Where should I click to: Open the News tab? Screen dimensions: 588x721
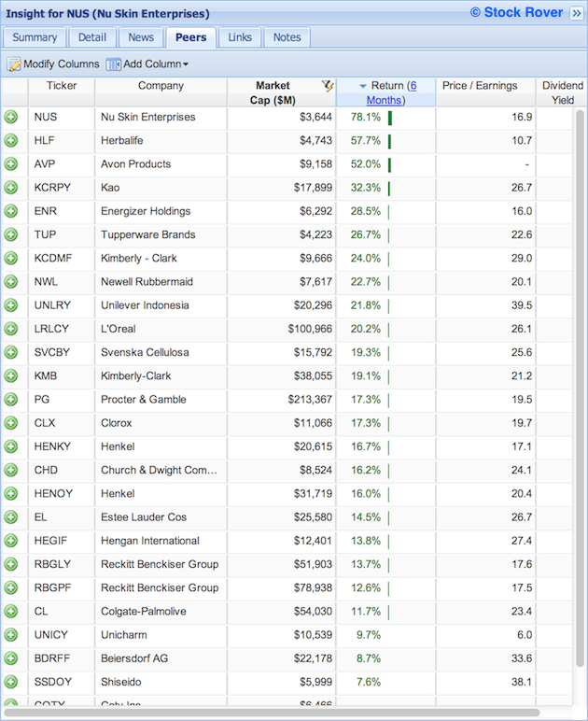pyautogui.click(x=141, y=37)
